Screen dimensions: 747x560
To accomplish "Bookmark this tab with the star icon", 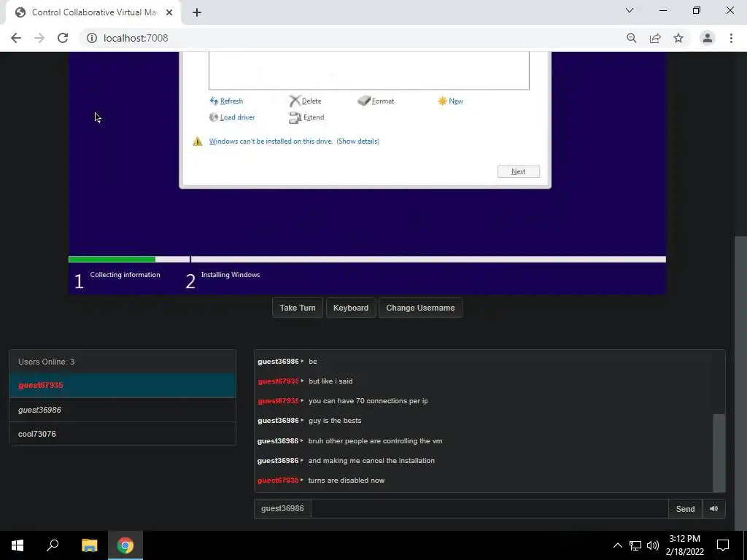I will point(678,38).
